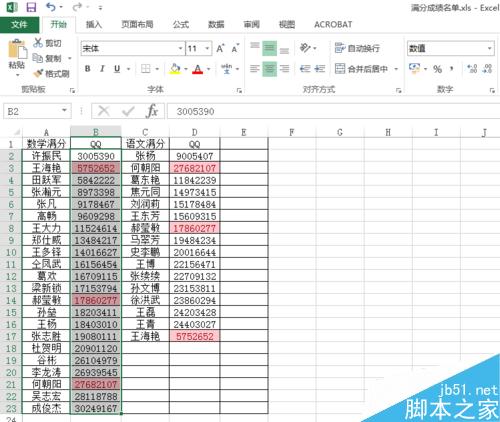Click the confirm checkmark in formula bar
The height and width of the screenshot is (422, 500).
pos(128,111)
